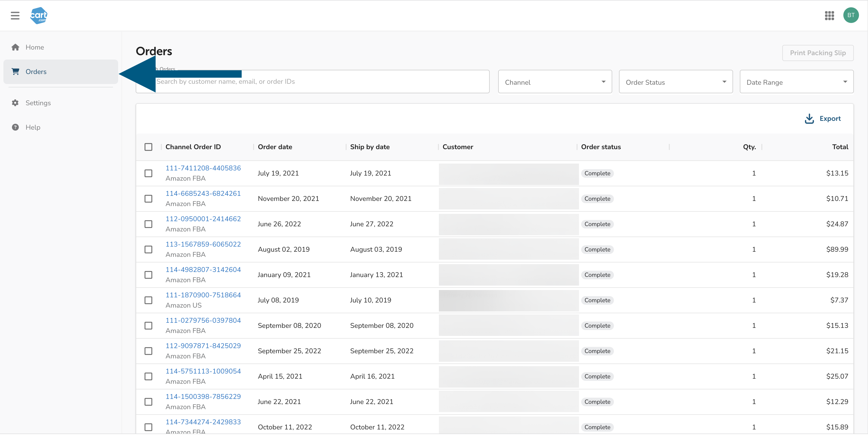
Task: Open the hamburger menu icon
Action: point(15,16)
